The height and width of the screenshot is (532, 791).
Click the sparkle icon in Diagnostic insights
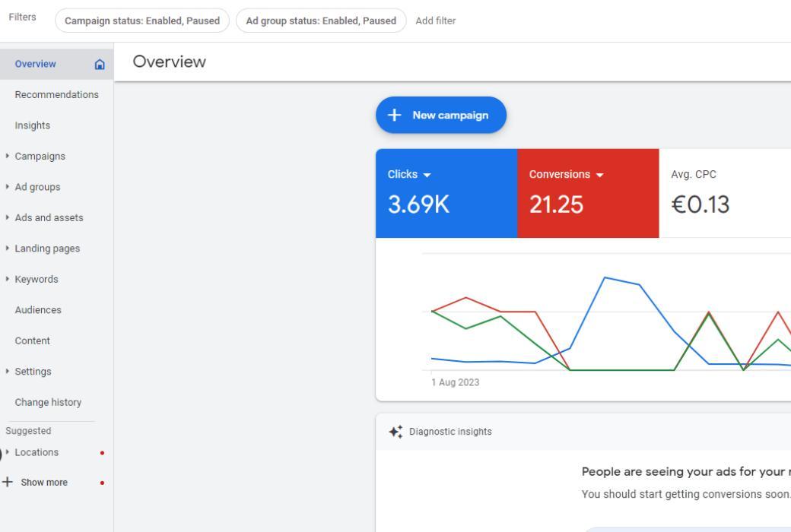pos(395,432)
